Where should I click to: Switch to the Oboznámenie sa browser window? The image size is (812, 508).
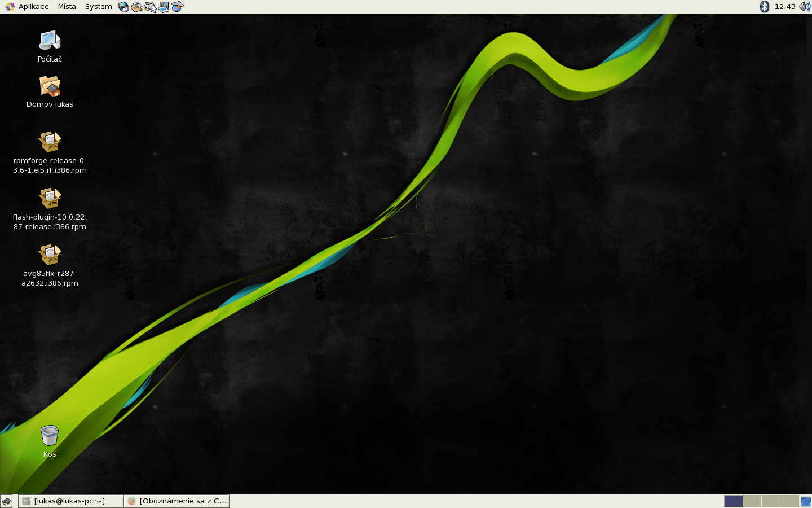(177, 501)
